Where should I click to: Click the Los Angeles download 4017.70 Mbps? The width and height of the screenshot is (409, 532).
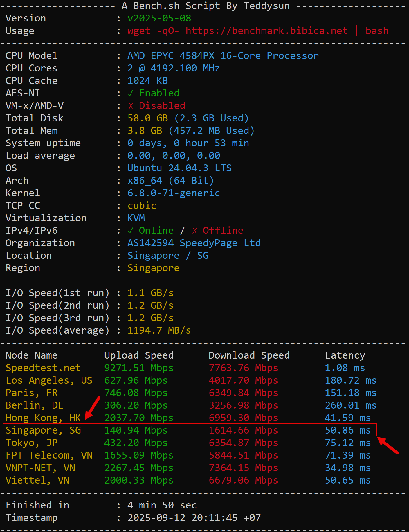click(x=243, y=380)
